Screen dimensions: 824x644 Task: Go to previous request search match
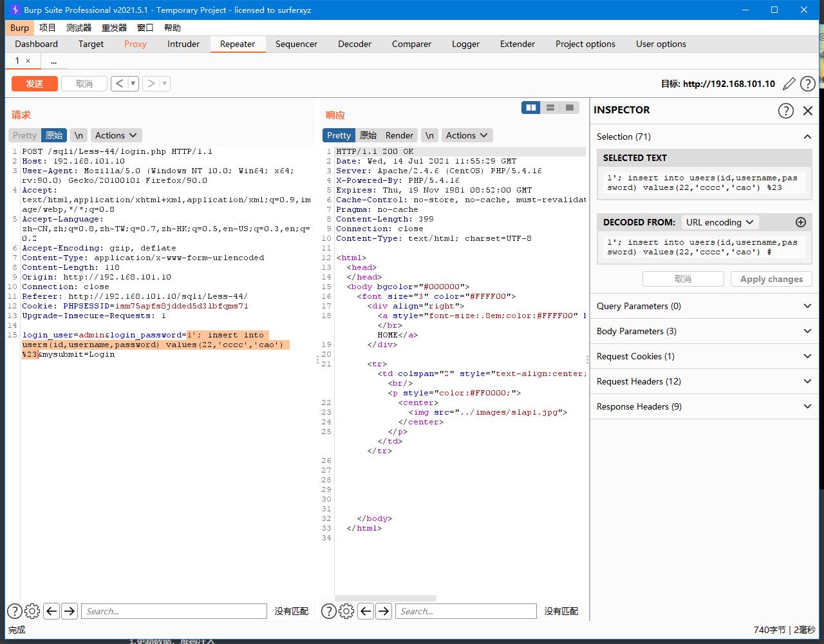[51, 611]
